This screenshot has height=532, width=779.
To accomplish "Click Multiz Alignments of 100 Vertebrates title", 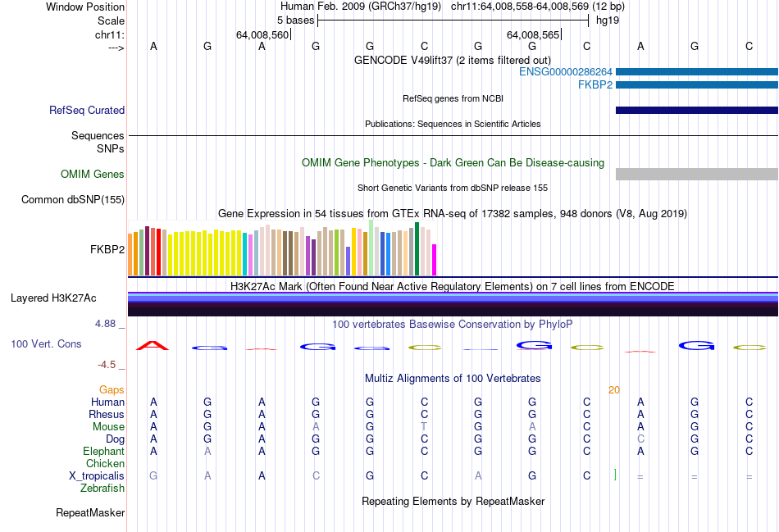I will [453, 379].
